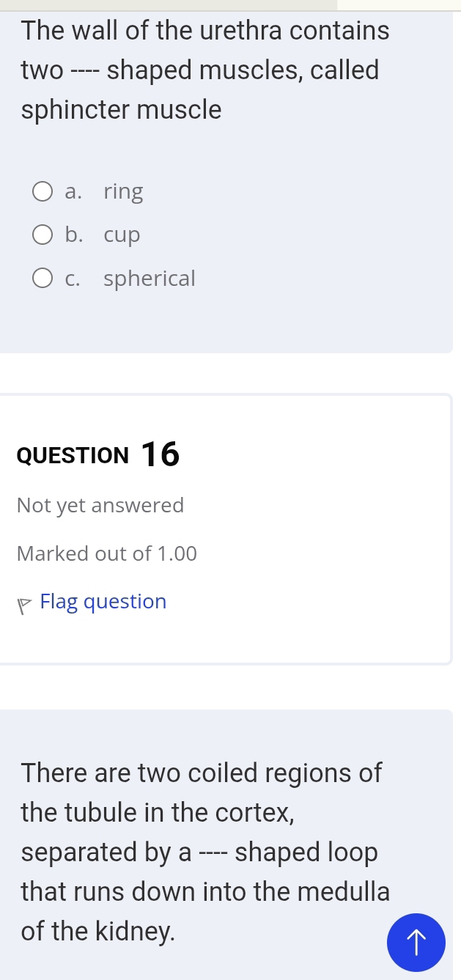Click the 'sphincter muscle' line of text

pyautogui.click(x=122, y=110)
